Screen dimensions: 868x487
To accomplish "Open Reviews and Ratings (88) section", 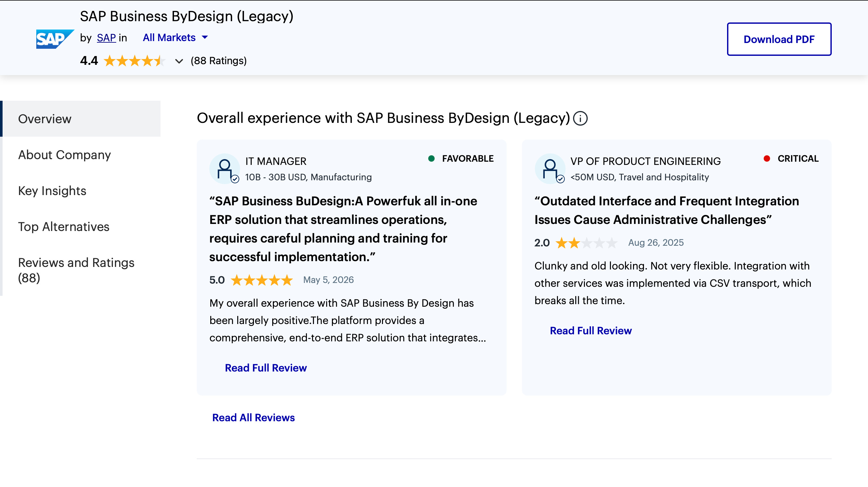I will (76, 270).
